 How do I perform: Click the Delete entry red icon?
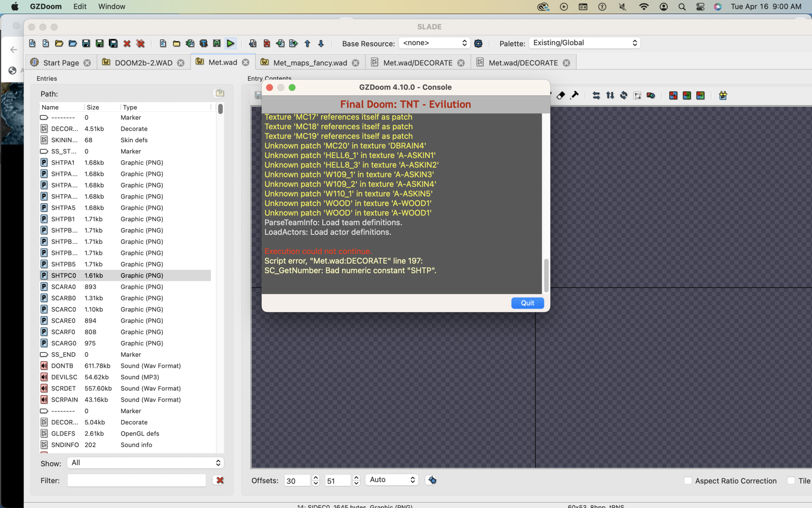(266, 43)
